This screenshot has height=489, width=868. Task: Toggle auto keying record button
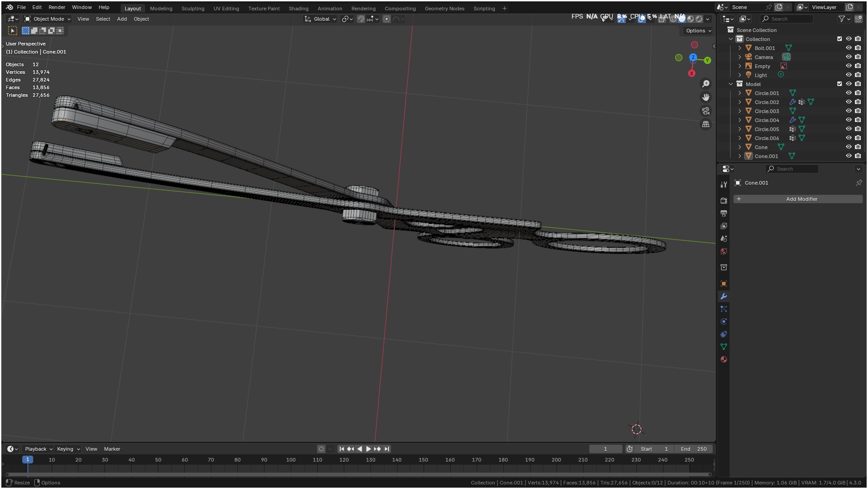321,449
